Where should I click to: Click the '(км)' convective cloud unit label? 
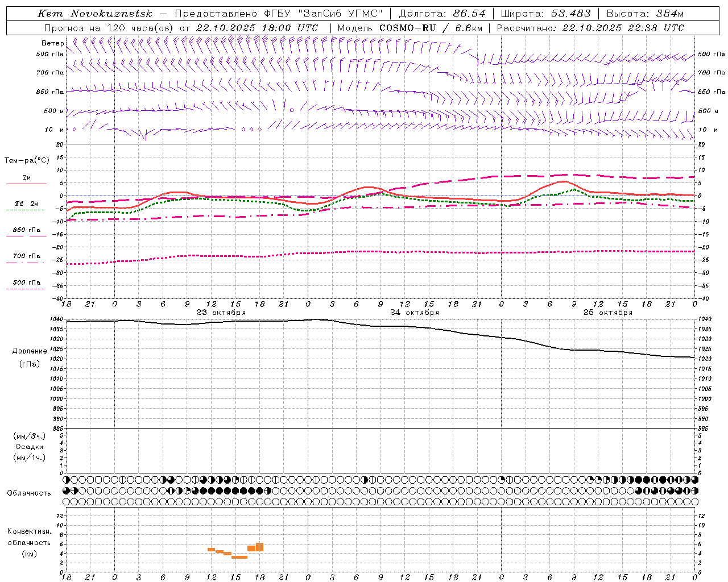[x=30, y=554]
